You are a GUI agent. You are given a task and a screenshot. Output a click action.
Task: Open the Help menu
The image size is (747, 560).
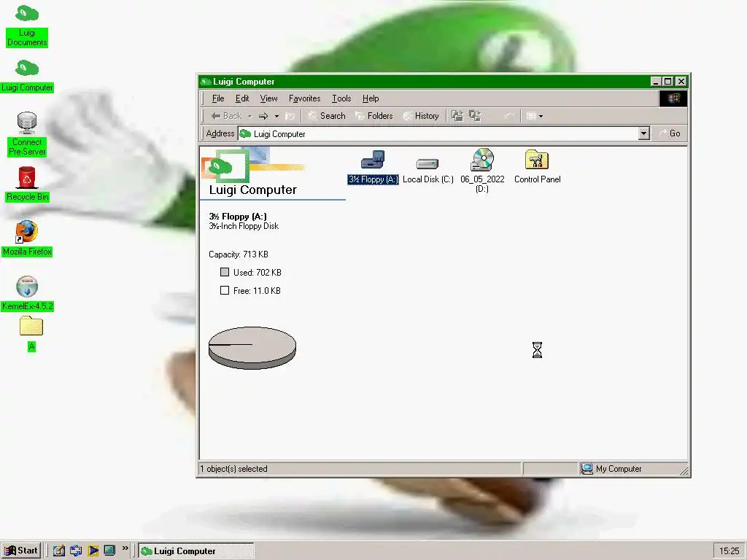tap(371, 98)
